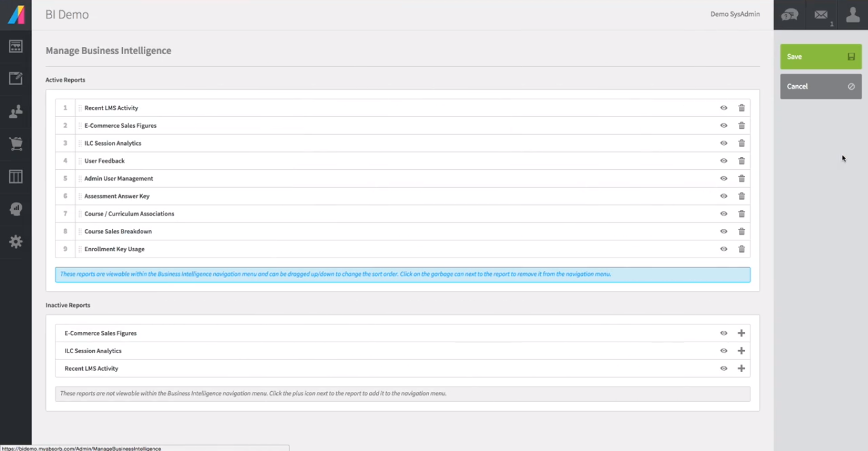Open the user profile person icon
The height and width of the screenshot is (451, 868).
852,14
